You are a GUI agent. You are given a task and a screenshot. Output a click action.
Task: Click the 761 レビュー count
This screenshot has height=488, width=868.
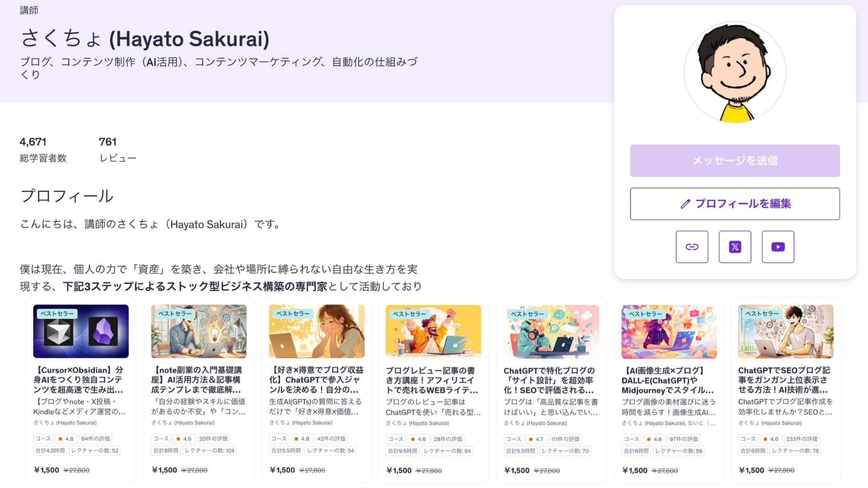[117, 150]
